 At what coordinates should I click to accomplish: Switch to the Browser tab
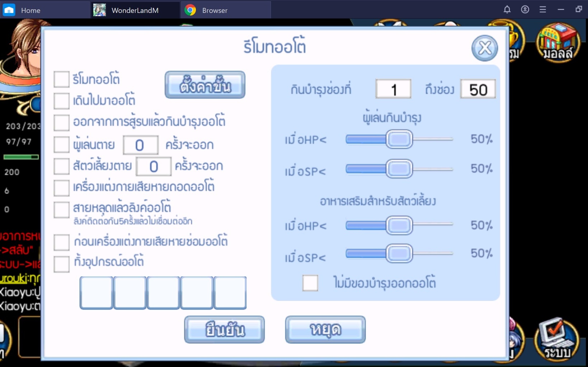(226, 10)
